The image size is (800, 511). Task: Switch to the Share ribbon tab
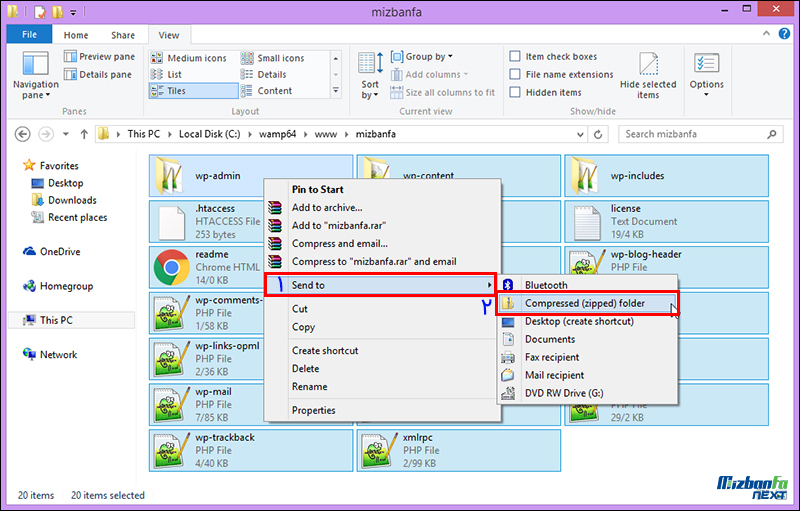[x=123, y=35]
